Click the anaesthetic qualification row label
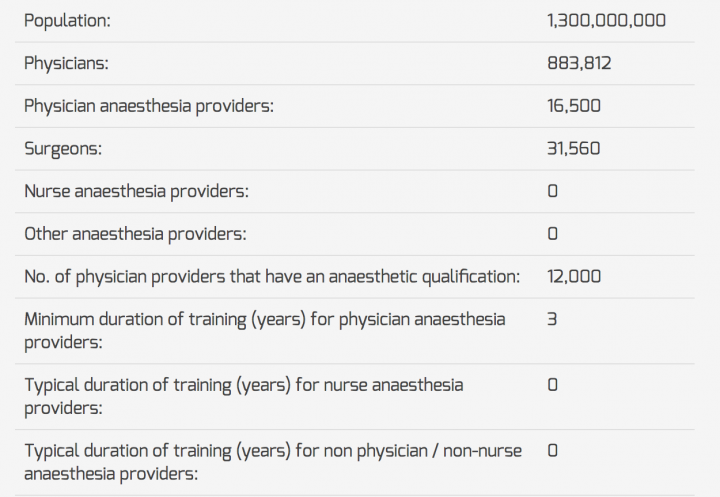The width and height of the screenshot is (720, 497). tap(271, 277)
